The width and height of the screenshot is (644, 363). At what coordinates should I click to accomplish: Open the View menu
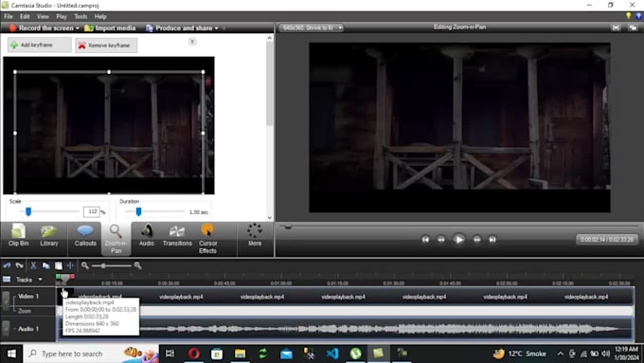[43, 16]
